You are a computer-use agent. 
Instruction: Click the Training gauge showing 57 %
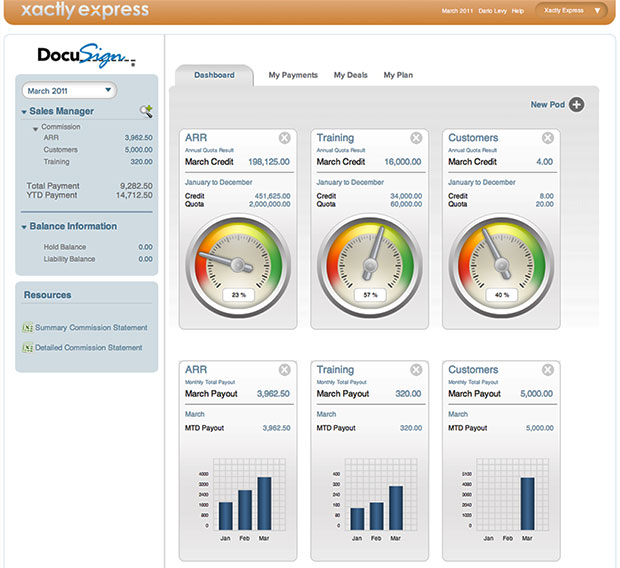(x=370, y=265)
